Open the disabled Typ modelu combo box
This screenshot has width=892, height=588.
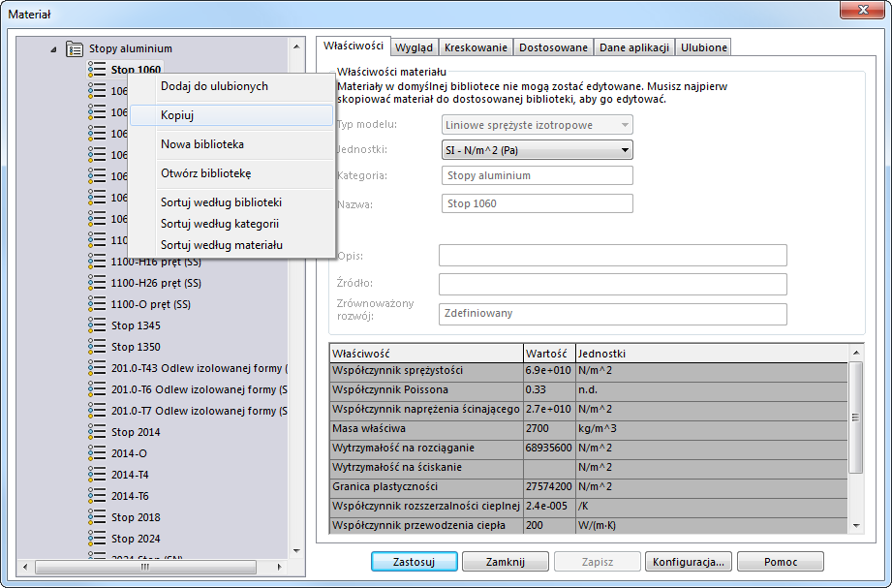pos(537,124)
